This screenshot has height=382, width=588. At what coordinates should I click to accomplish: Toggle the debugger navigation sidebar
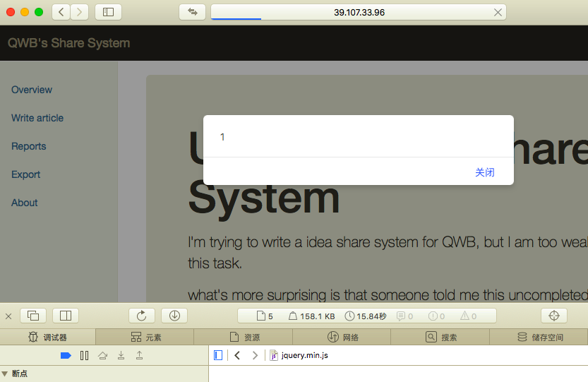[218, 355]
